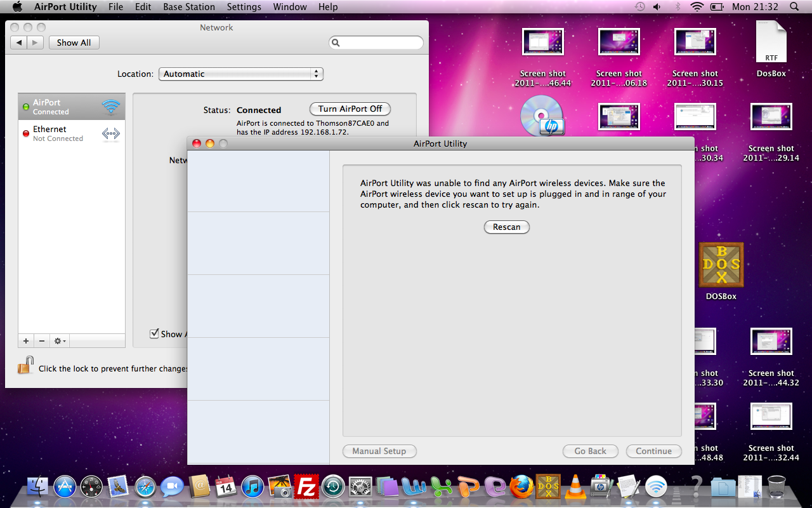This screenshot has width=812, height=508.
Task: Open the Trash in the Dock
Action: pyautogui.click(x=776, y=487)
